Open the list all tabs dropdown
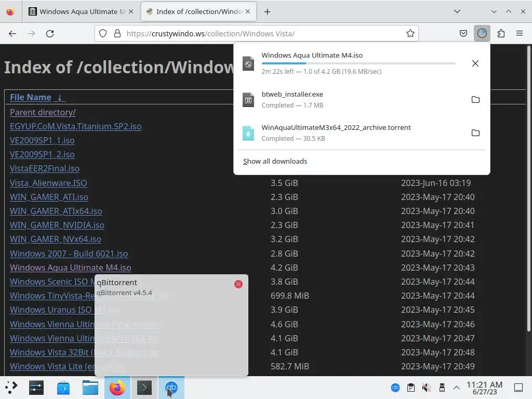 coord(457,11)
